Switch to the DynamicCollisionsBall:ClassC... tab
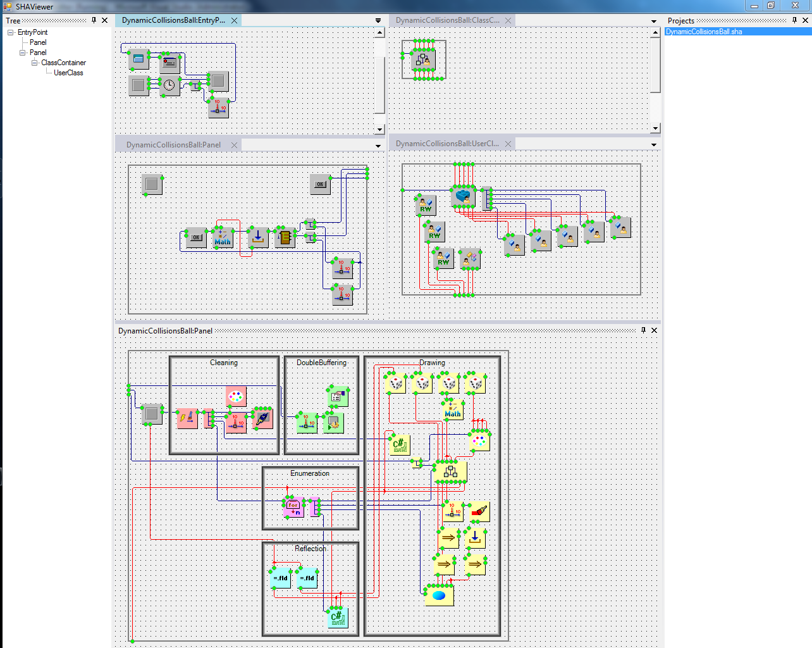This screenshot has width=812, height=648. [447, 20]
